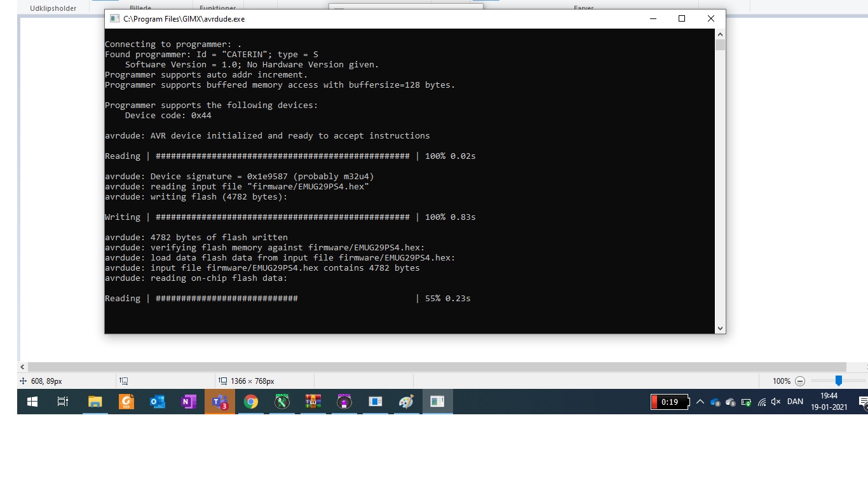Open the Foxit PDF taskbar icon
Screen dimensions: 868x488
[x=126, y=402]
